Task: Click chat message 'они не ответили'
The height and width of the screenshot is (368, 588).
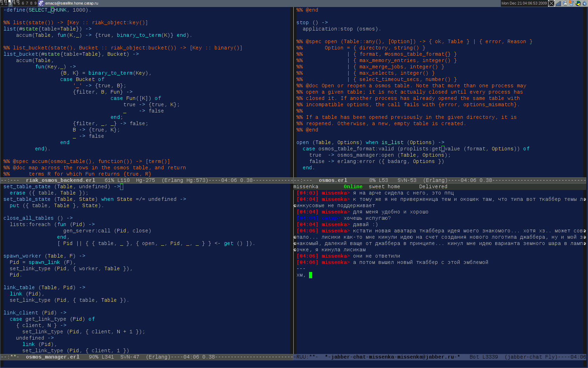Action: tap(377, 256)
